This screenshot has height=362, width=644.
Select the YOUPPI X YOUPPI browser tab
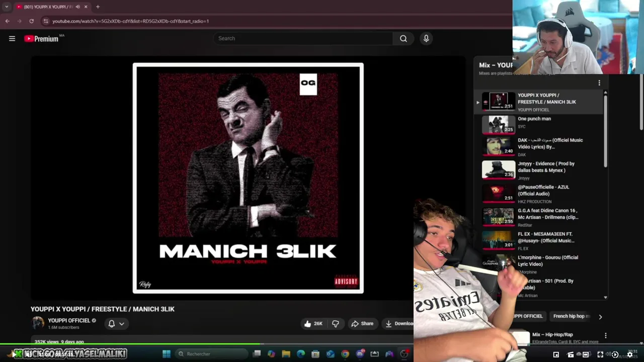pyautogui.click(x=52, y=7)
